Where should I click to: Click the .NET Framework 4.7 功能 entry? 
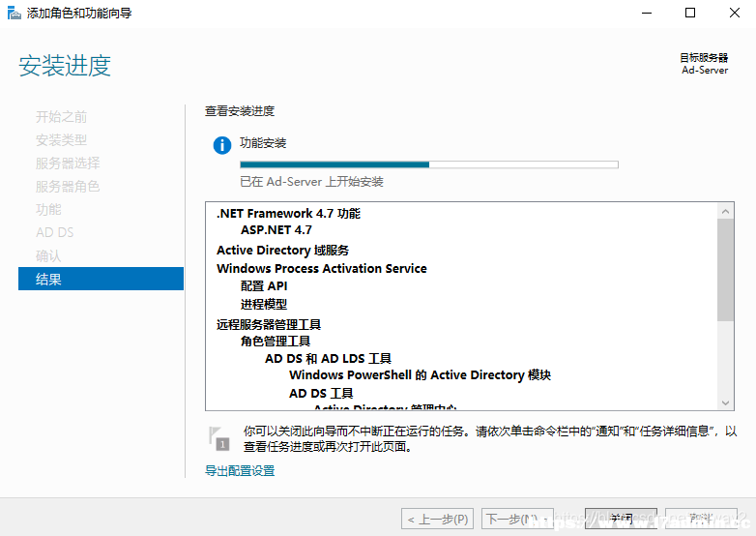point(288,213)
